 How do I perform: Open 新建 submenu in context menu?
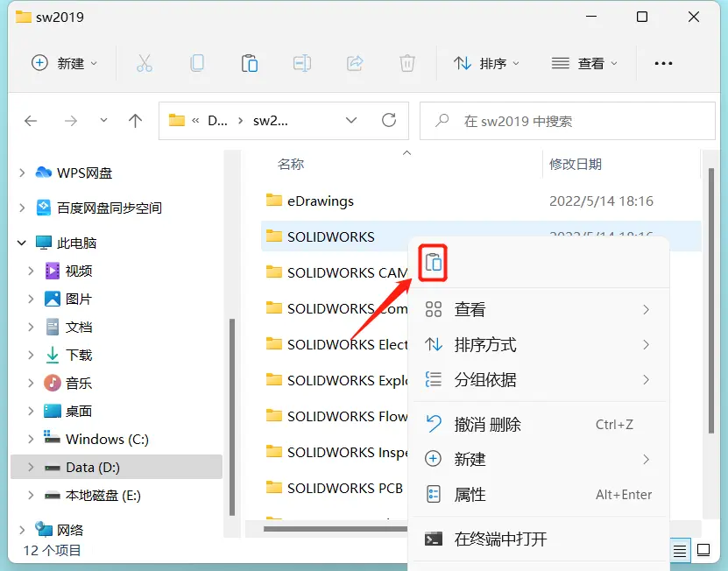pos(539,459)
